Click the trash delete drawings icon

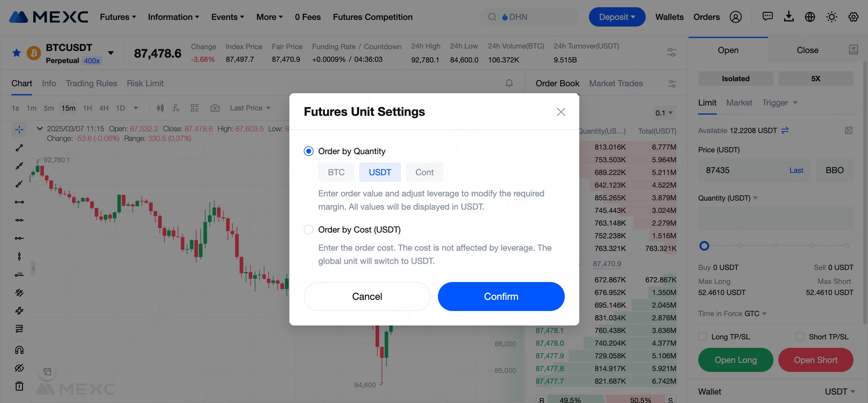coord(19,386)
